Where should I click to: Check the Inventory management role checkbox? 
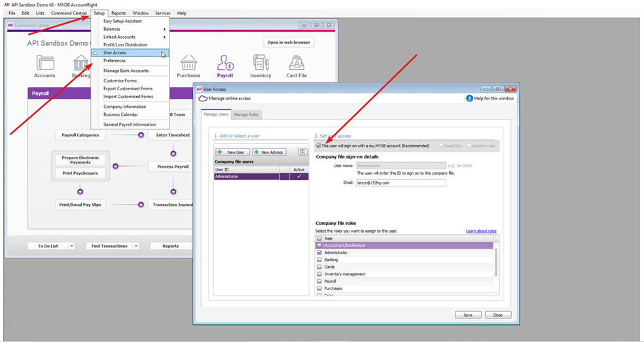[319, 274]
